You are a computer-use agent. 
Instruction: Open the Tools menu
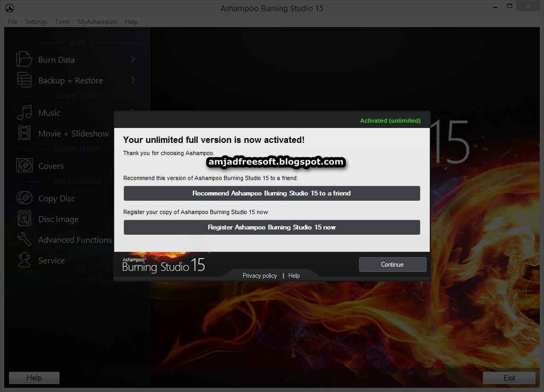[63, 21]
